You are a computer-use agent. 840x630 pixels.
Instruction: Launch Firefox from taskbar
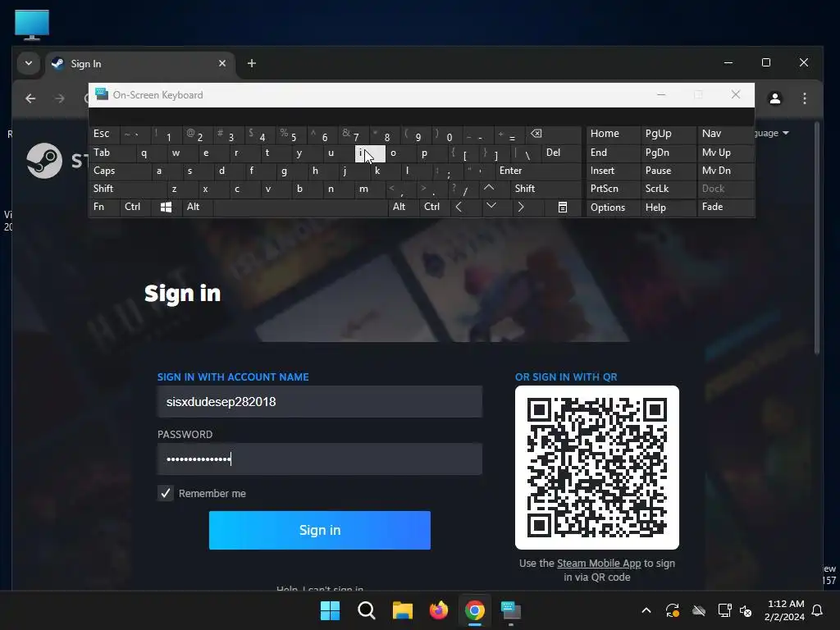439,610
